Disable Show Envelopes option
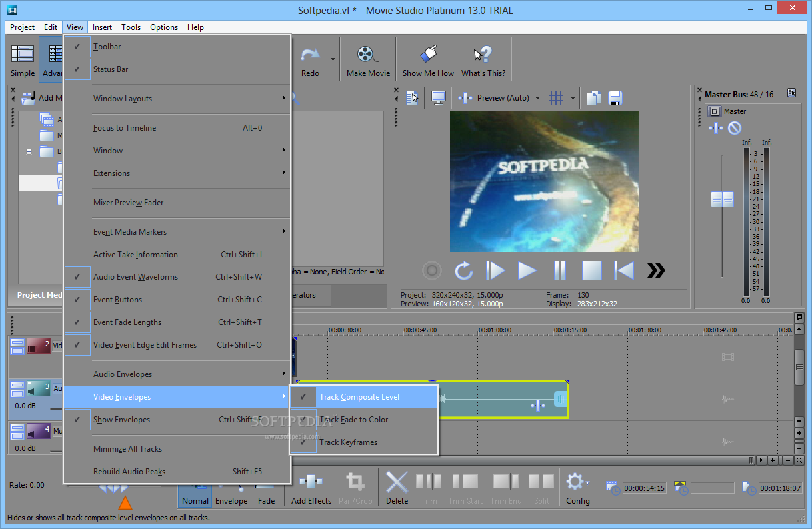 pyautogui.click(x=177, y=420)
